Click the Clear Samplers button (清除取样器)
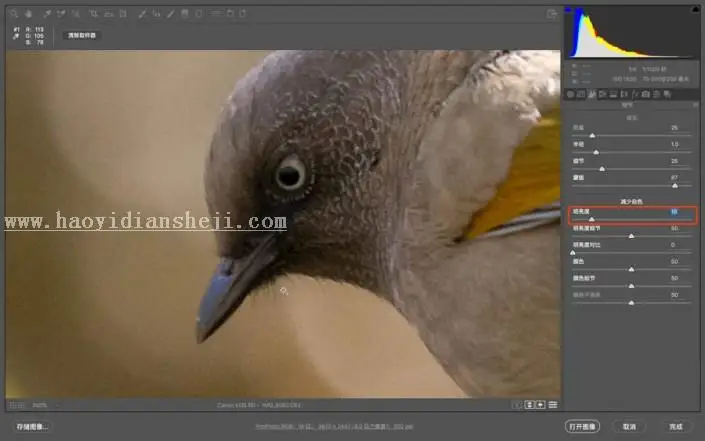705x441 pixels. (81, 35)
